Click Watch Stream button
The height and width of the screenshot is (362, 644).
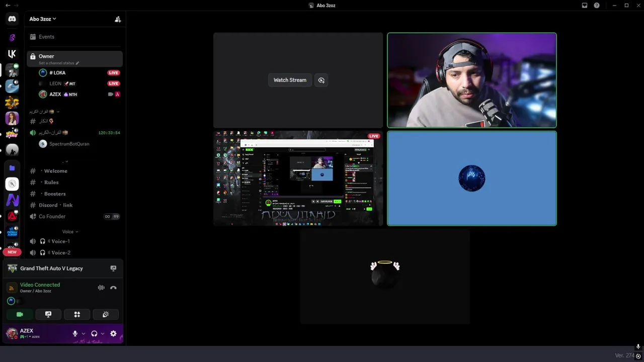290,80
